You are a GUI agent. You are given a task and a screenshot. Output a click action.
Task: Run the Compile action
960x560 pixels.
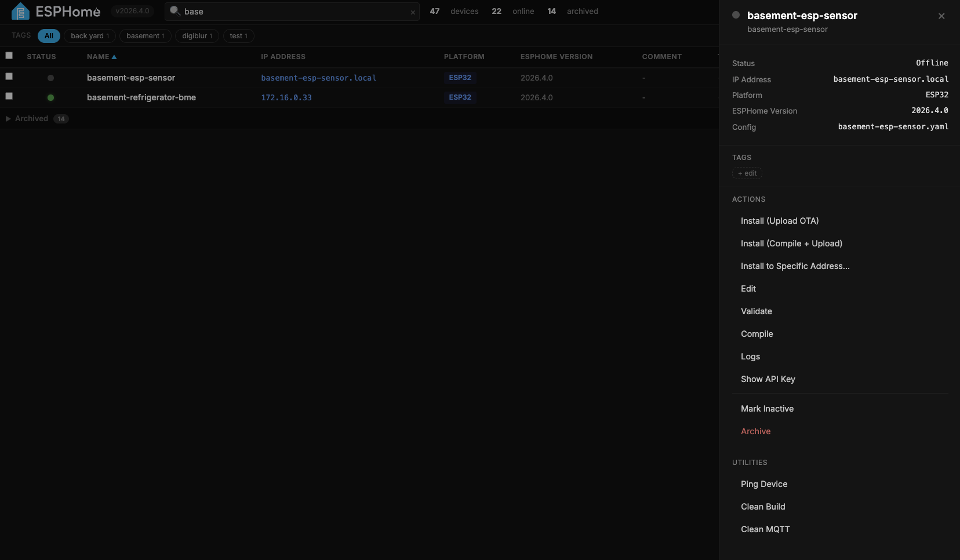click(757, 334)
